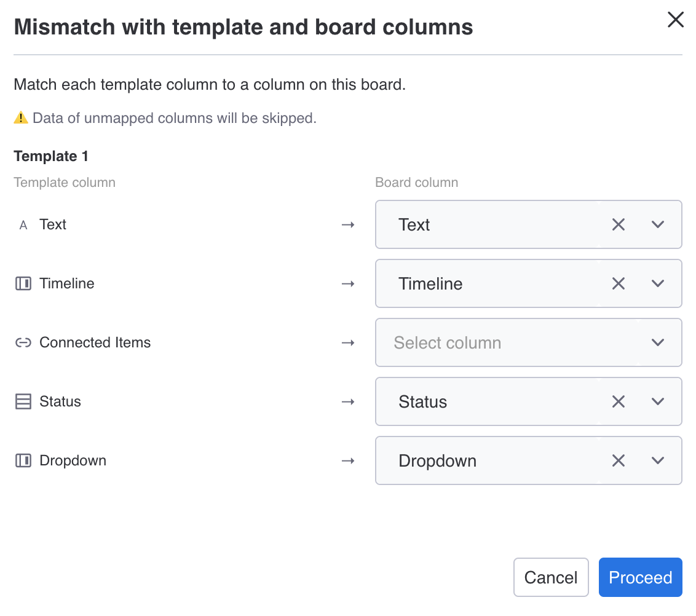Image resolution: width=696 pixels, height=616 pixels.
Task: Expand the Status board column dropdown
Action: (658, 401)
